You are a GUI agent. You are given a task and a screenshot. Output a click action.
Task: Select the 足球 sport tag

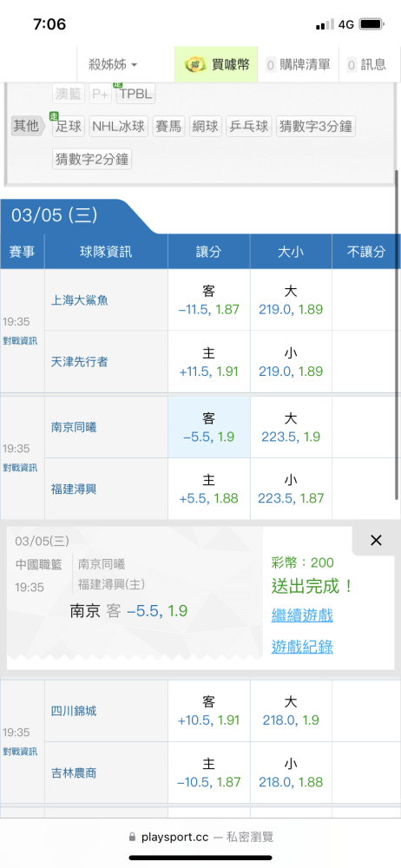[69, 126]
